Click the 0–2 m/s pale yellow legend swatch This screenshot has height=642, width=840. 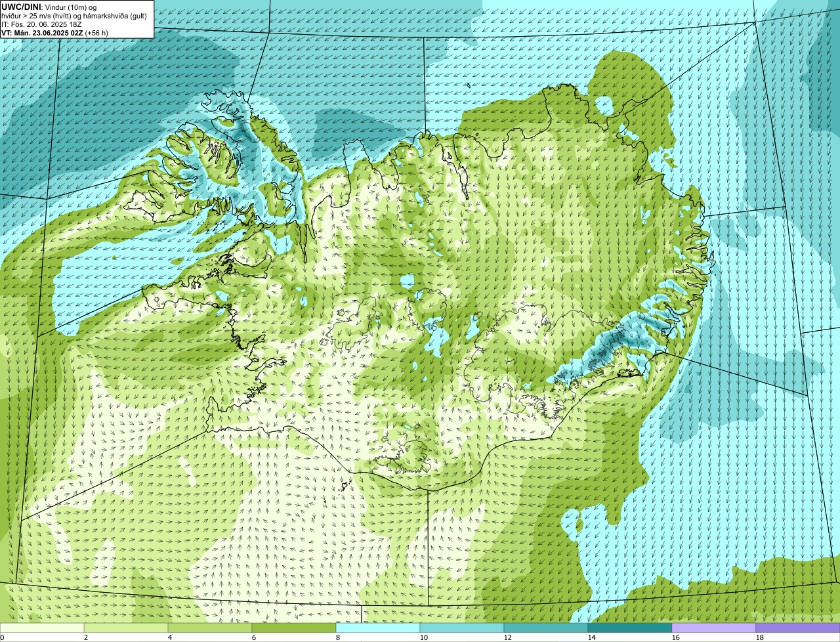[42, 628]
